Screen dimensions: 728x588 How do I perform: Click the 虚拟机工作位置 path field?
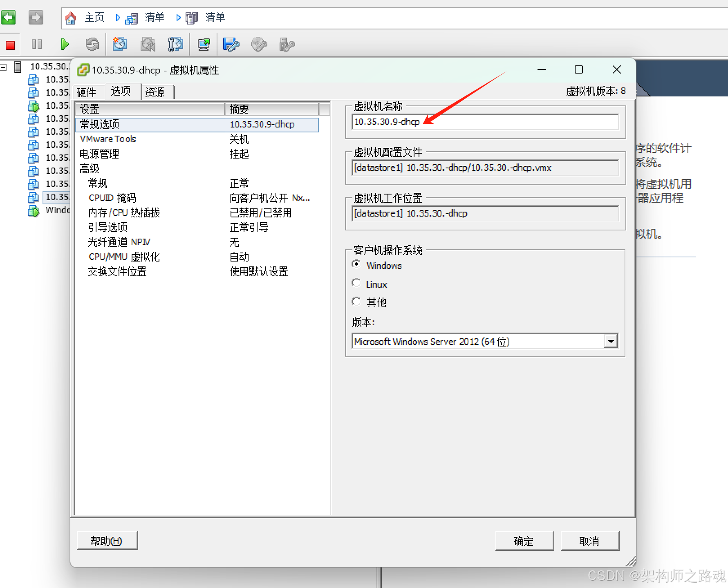point(485,213)
